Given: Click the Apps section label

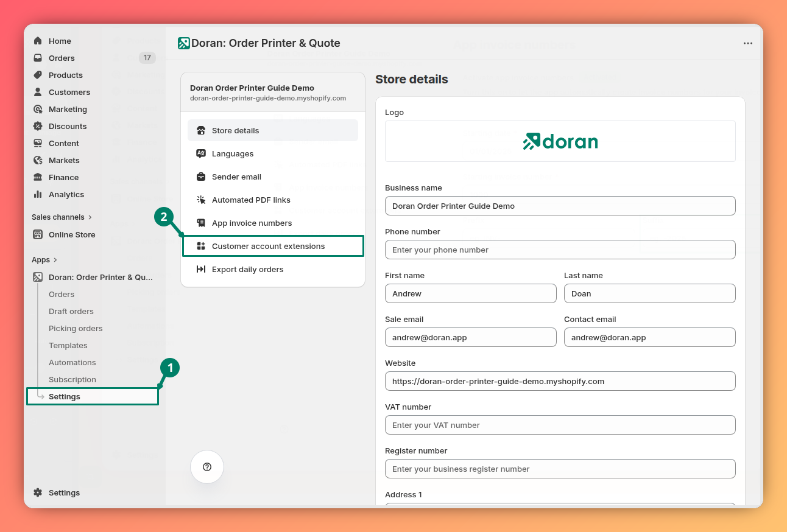Looking at the screenshot, I should click(41, 260).
